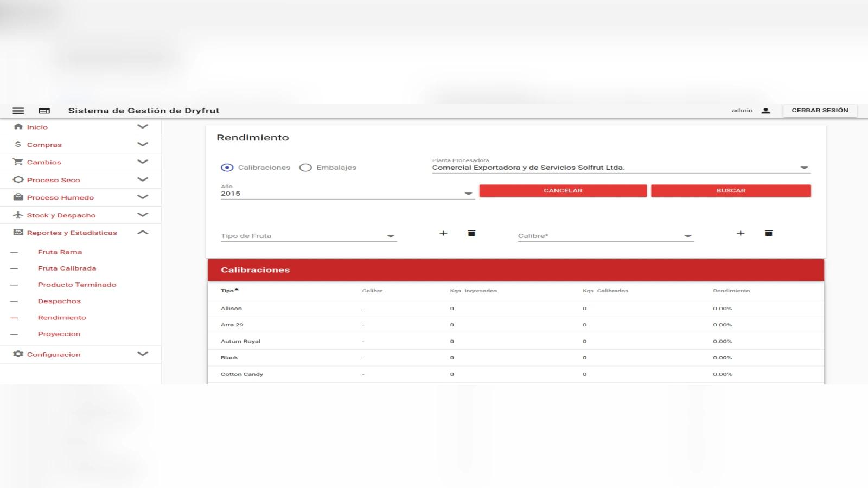This screenshot has height=488, width=868.
Task: Click the BUSCAR button
Action: [731, 190]
